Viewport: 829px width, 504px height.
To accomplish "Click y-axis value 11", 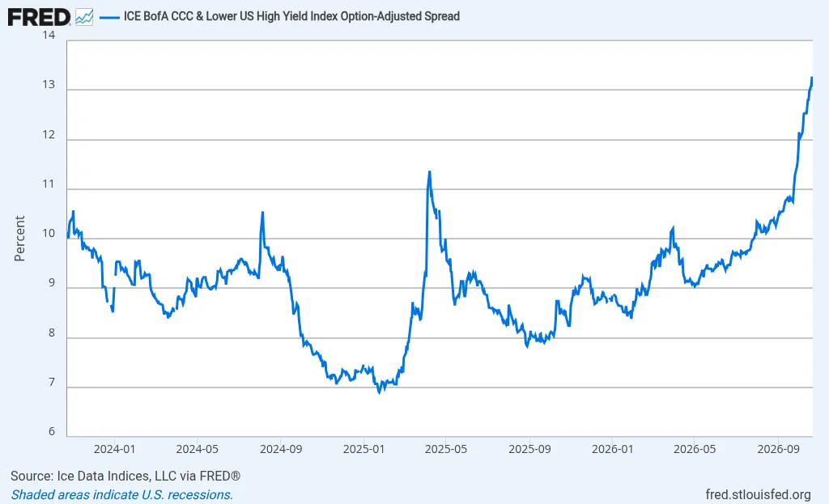I will [49, 184].
